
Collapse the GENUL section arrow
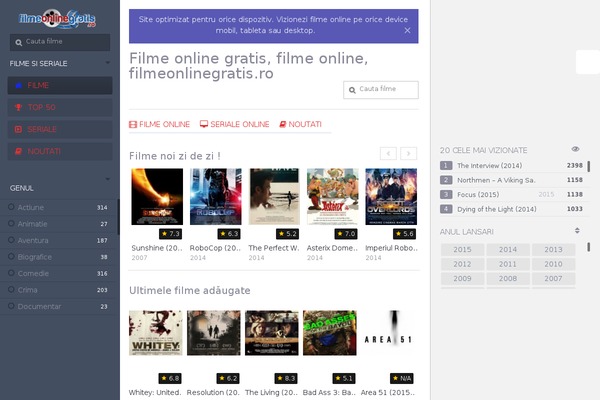pyautogui.click(x=108, y=179)
